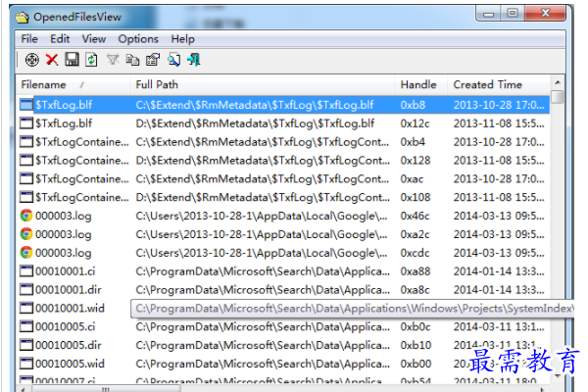Click handle value 0xa88
Image resolution: width=588 pixels, height=392 pixels.
pos(416,270)
